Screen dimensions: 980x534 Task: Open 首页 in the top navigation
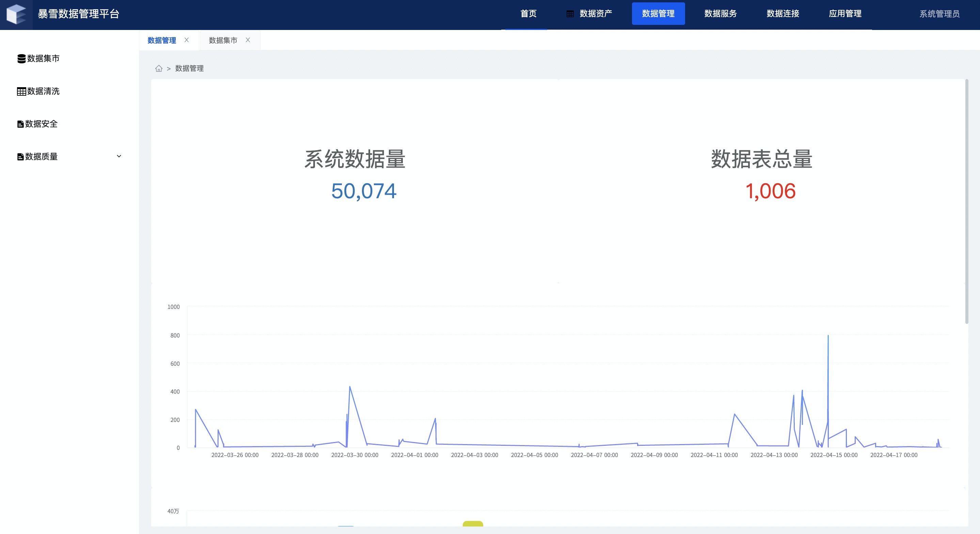528,14
